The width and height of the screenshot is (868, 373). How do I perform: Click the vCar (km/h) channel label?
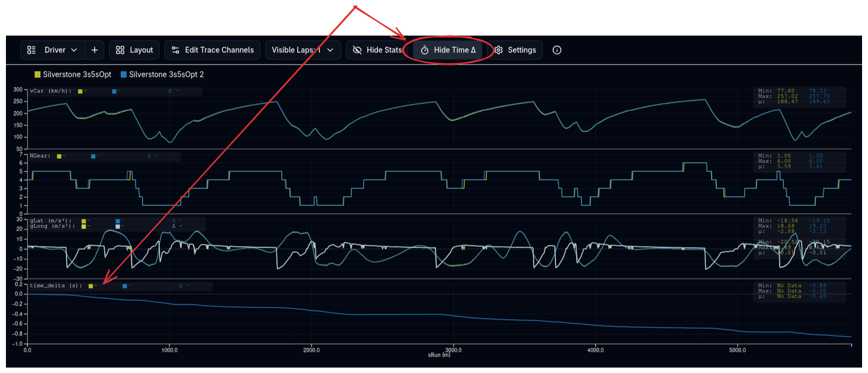tap(51, 91)
